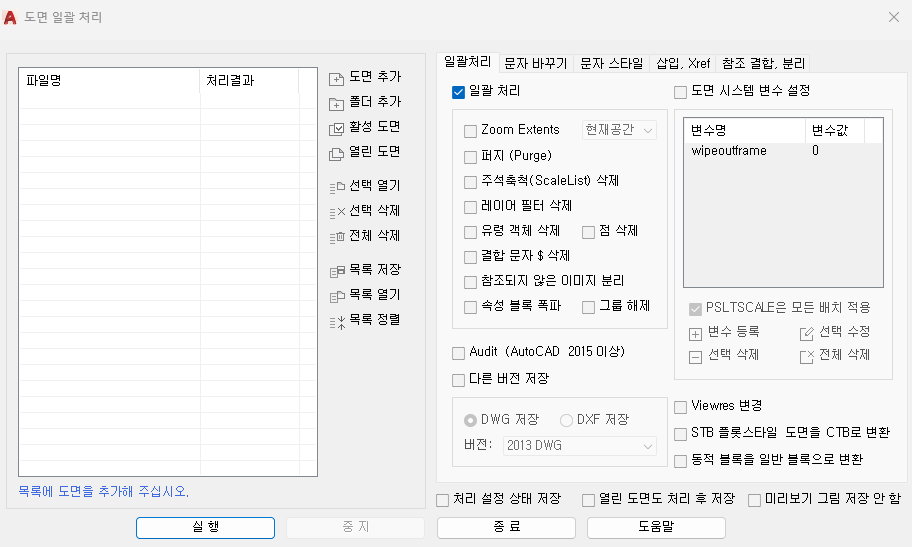Click the 변수명 column header
Screen dimensions: 912x547
746,130
